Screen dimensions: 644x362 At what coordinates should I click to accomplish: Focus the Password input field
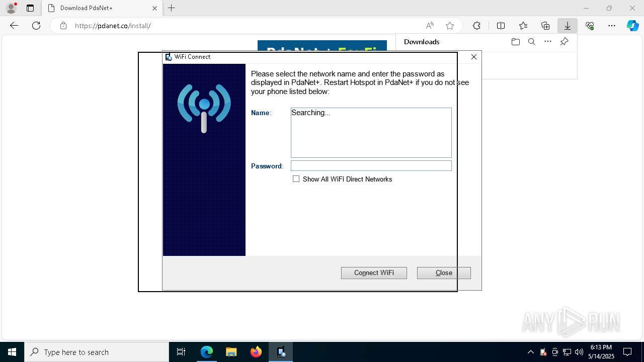click(371, 166)
